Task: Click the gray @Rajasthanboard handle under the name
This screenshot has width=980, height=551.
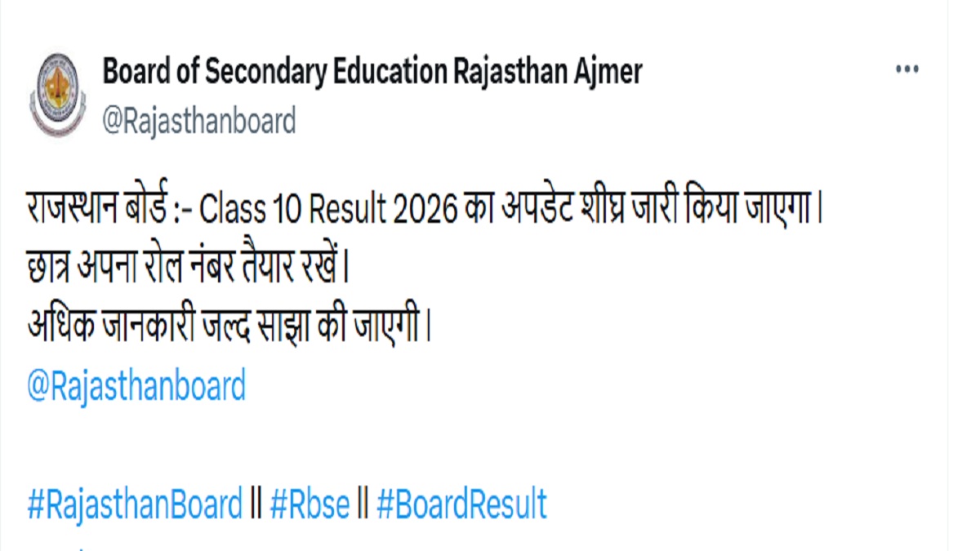Action: point(198,122)
